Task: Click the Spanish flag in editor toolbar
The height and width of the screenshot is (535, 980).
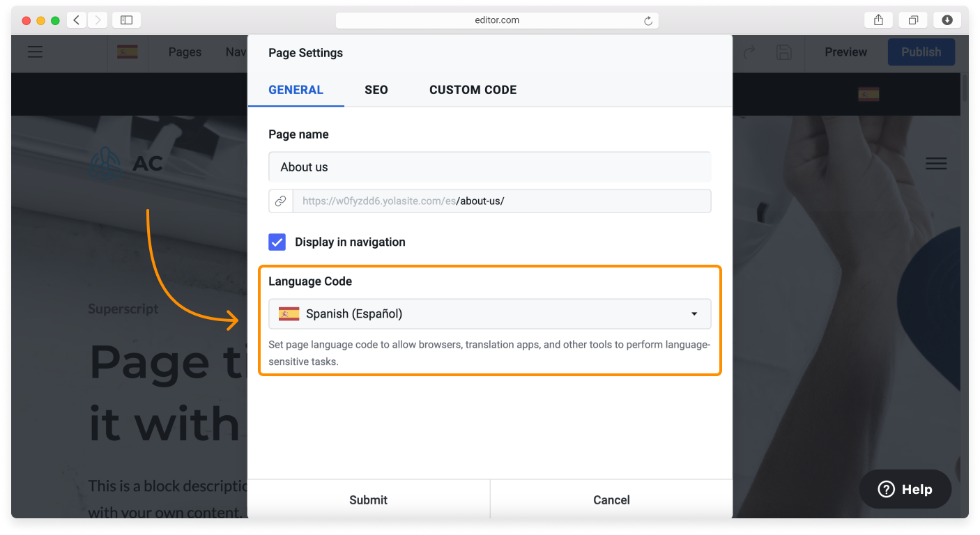Action: [x=127, y=52]
